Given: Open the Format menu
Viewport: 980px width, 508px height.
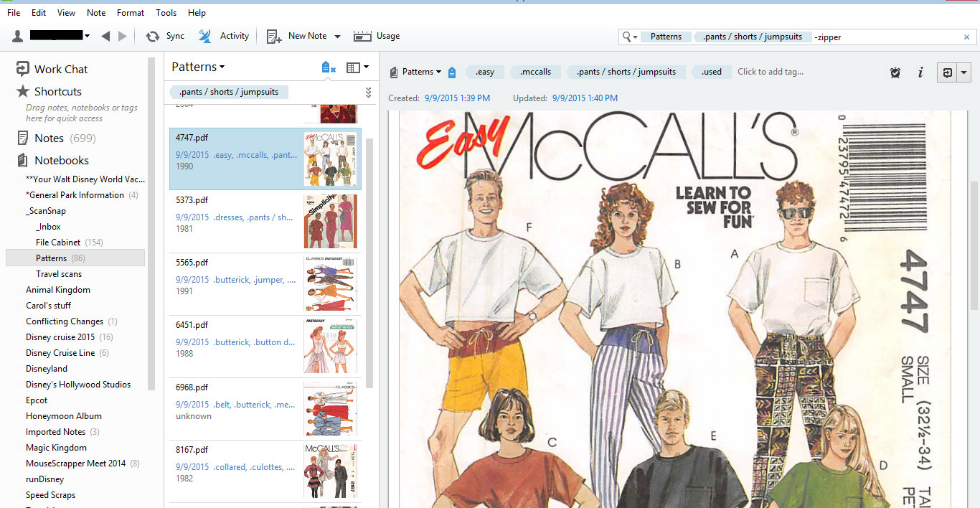Looking at the screenshot, I should pyautogui.click(x=131, y=13).
